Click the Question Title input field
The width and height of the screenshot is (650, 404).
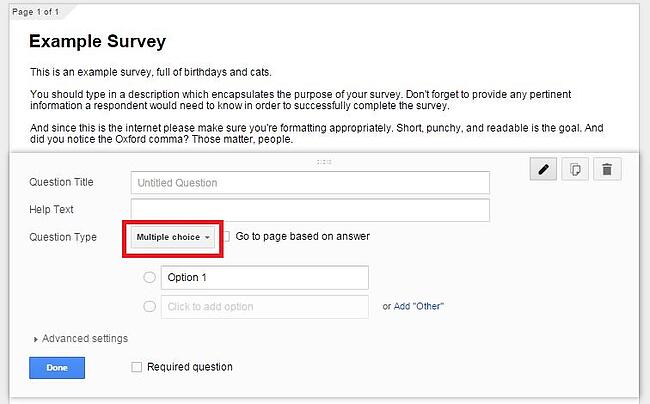pos(309,183)
